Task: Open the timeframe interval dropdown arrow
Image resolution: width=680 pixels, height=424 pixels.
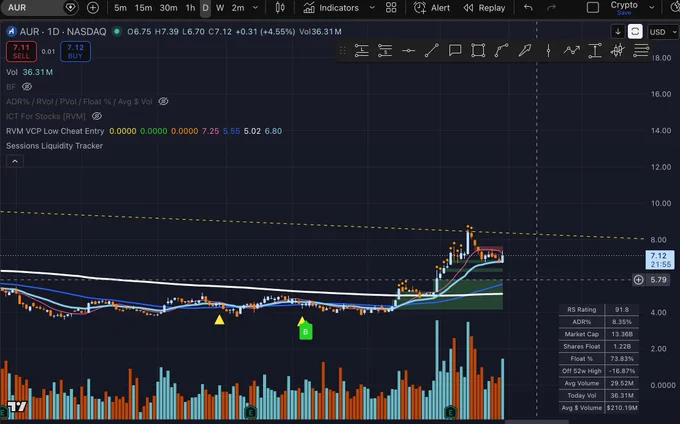Action: tap(255, 7)
